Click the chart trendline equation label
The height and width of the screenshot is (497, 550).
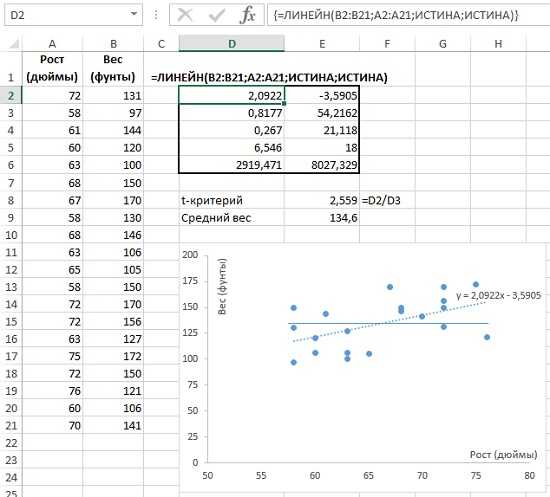[x=498, y=295]
